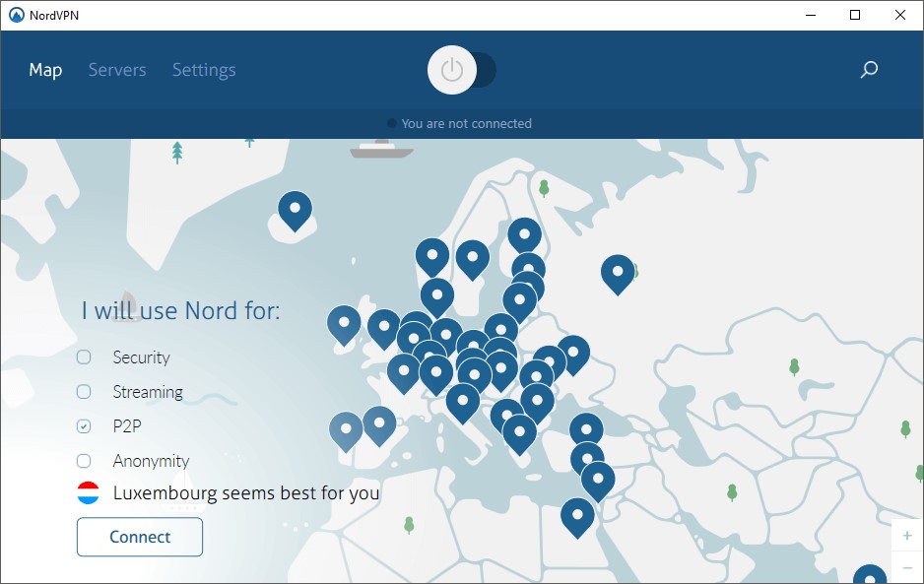The height and width of the screenshot is (584, 924).
Task: Enable the Anonymity checkbox
Action: coord(84,461)
